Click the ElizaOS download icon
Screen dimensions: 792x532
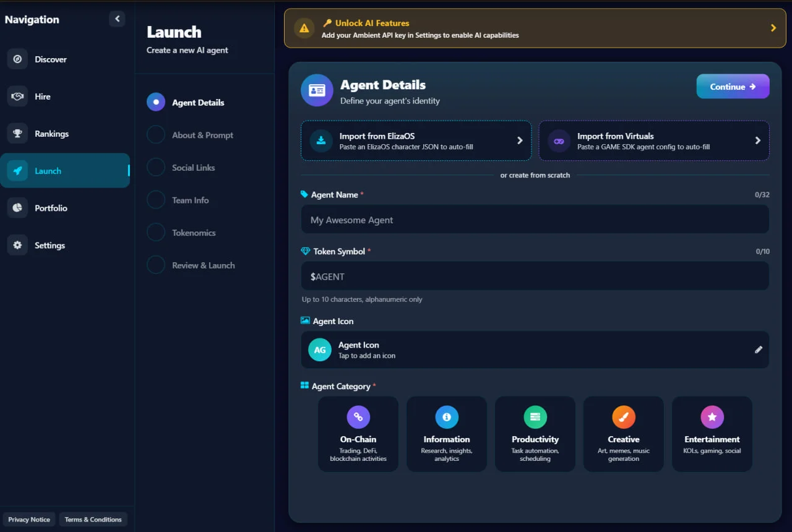pyautogui.click(x=321, y=140)
